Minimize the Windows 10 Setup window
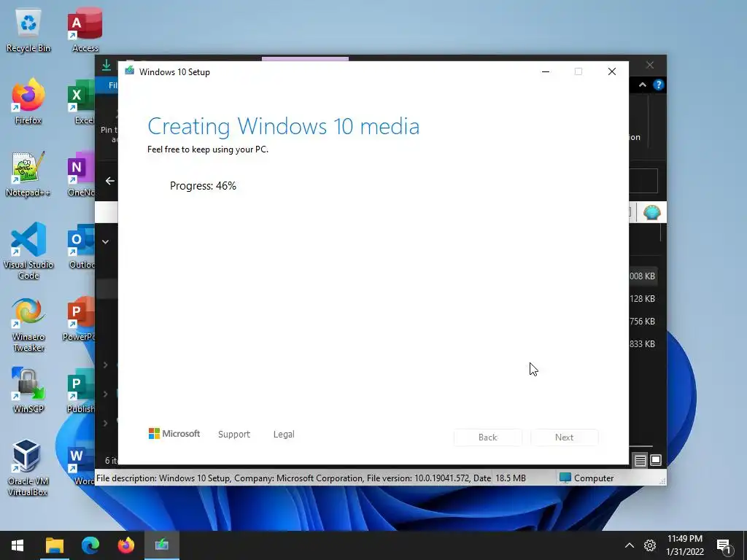747x560 pixels. [x=546, y=71]
